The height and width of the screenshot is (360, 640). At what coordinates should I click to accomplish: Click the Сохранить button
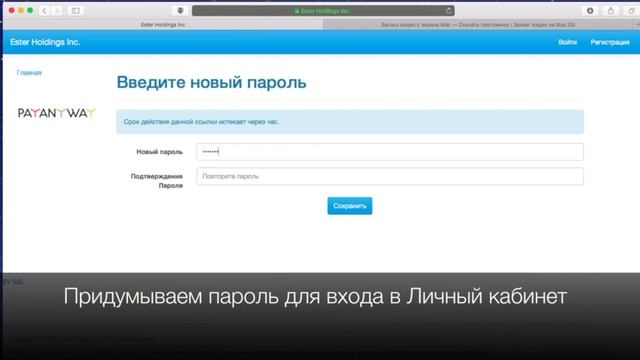[350, 206]
